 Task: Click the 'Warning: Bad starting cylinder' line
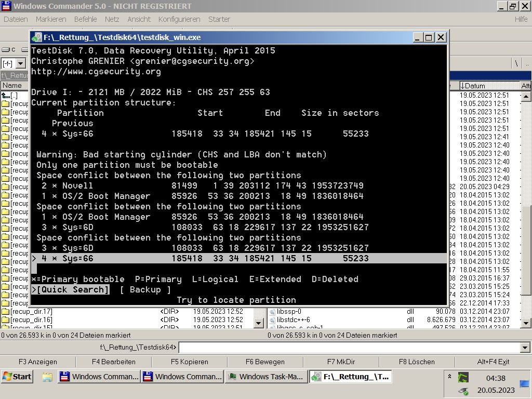[181, 154]
